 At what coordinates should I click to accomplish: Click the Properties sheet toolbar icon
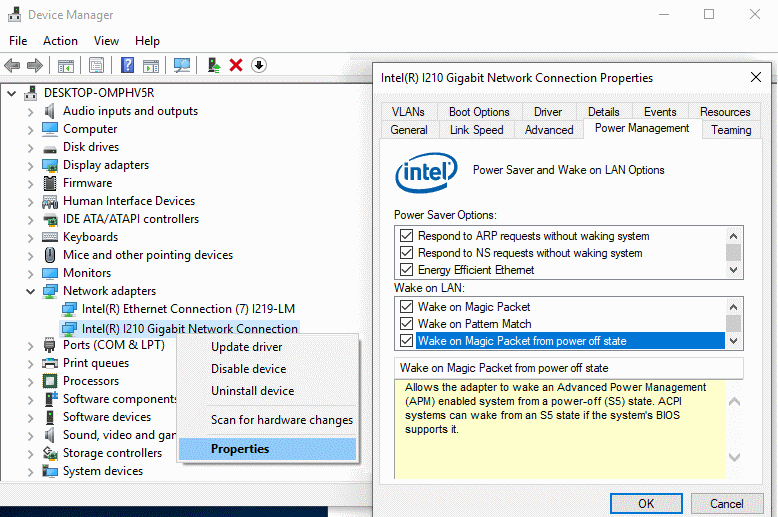click(x=96, y=65)
